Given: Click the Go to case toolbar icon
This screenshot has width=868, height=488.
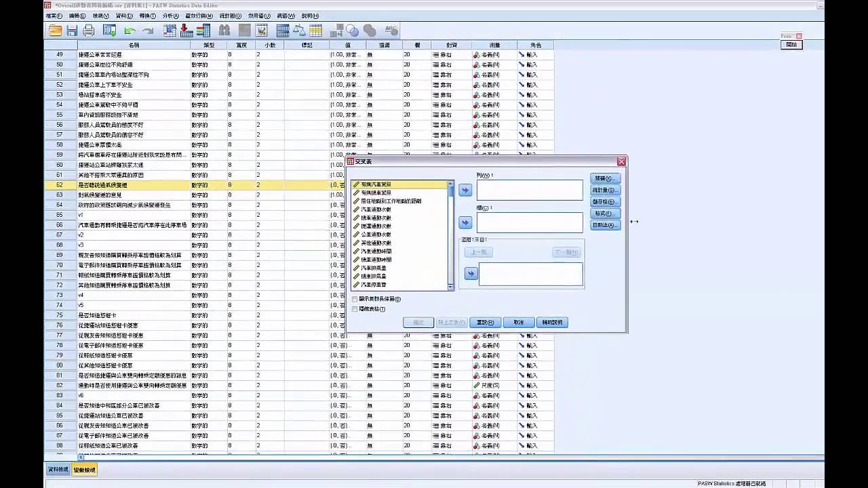Looking at the screenshot, I should tap(170, 30).
